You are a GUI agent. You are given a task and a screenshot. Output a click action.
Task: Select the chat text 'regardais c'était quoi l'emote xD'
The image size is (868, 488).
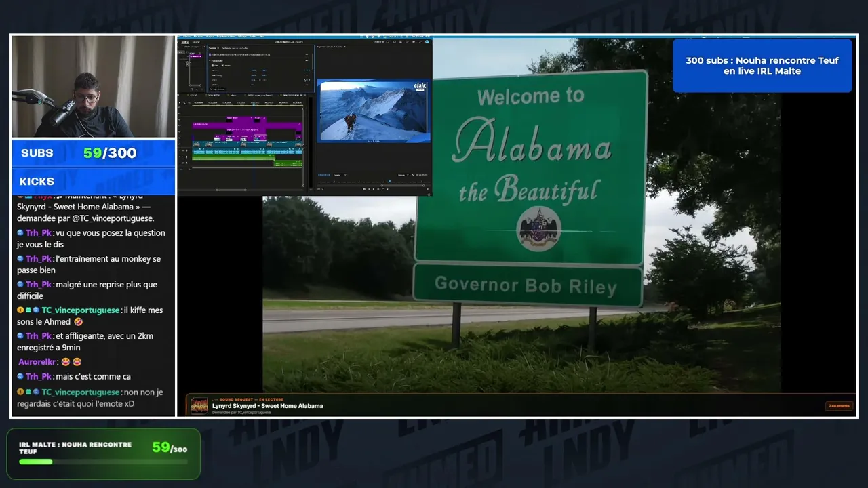(x=76, y=404)
